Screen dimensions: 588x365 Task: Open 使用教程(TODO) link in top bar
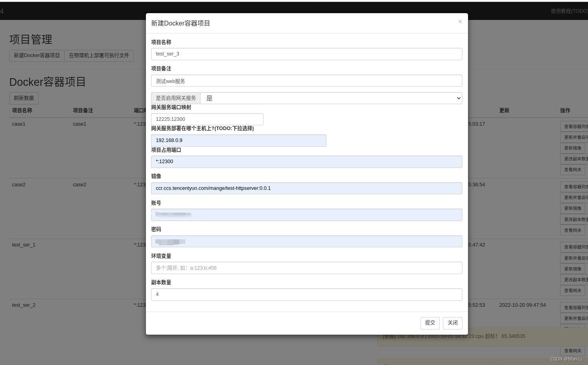point(569,11)
